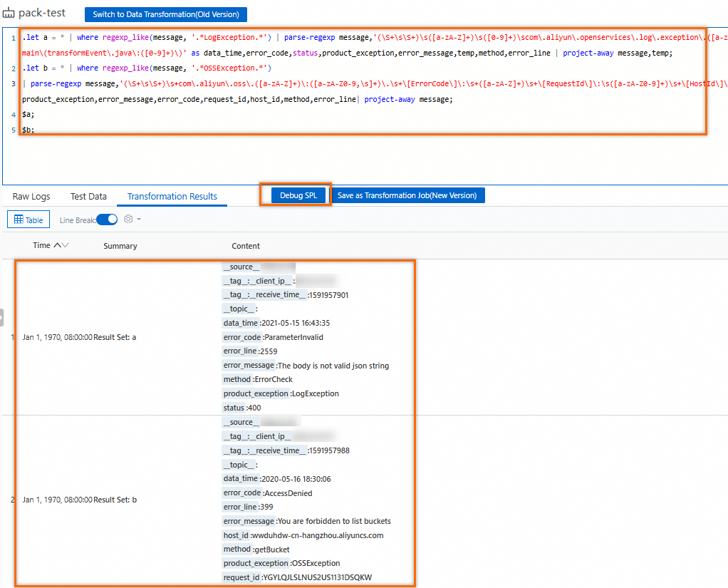The width and height of the screenshot is (728, 588).
Task: Click method value getBucket
Action: (x=272, y=550)
